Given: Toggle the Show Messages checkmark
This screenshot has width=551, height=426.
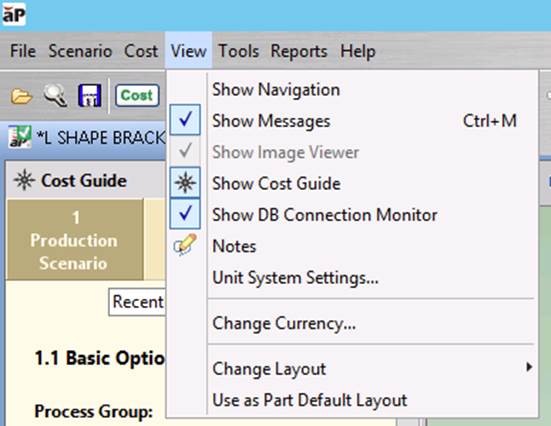Looking at the screenshot, I should 185,120.
